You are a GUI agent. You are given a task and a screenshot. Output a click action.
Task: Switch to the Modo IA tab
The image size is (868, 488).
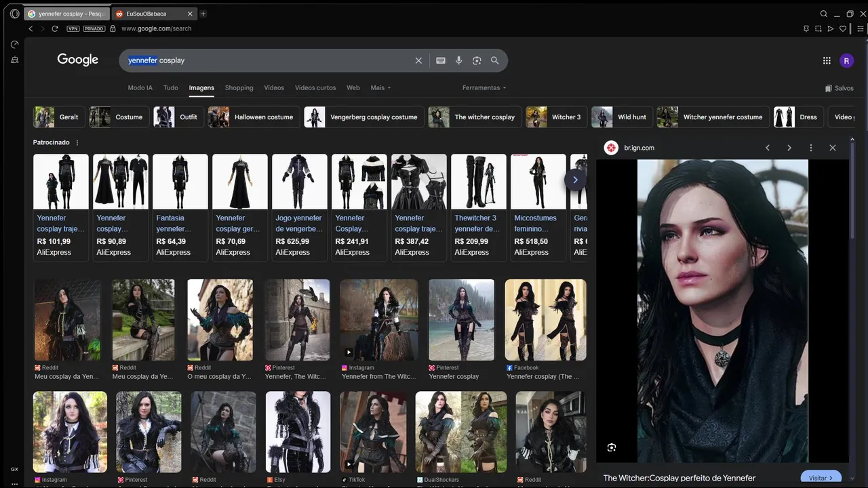point(140,87)
